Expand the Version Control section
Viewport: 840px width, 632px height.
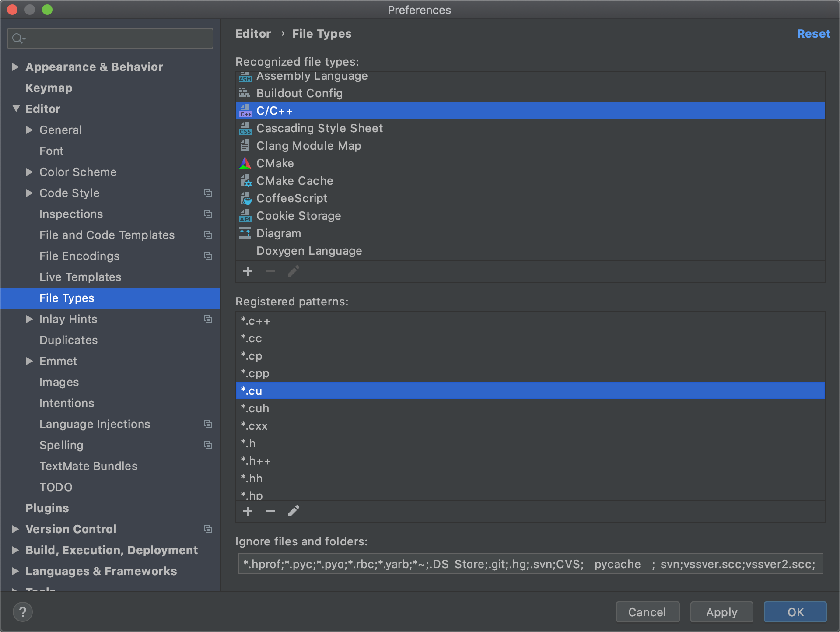pos(16,529)
